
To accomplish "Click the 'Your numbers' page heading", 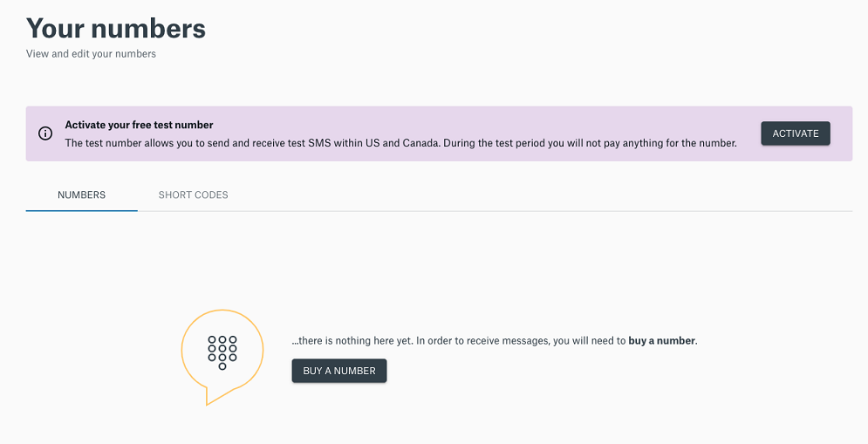I will point(116,28).
